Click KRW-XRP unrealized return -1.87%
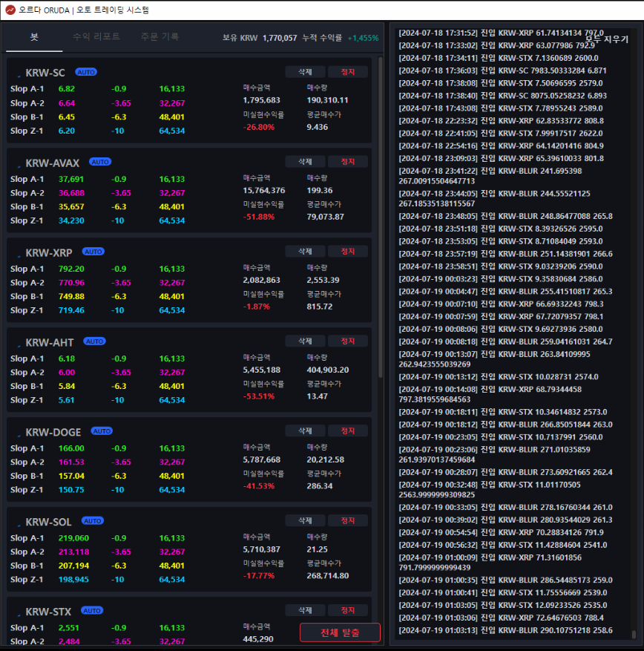This screenshot has width=644, height=651. pos(257,307)
